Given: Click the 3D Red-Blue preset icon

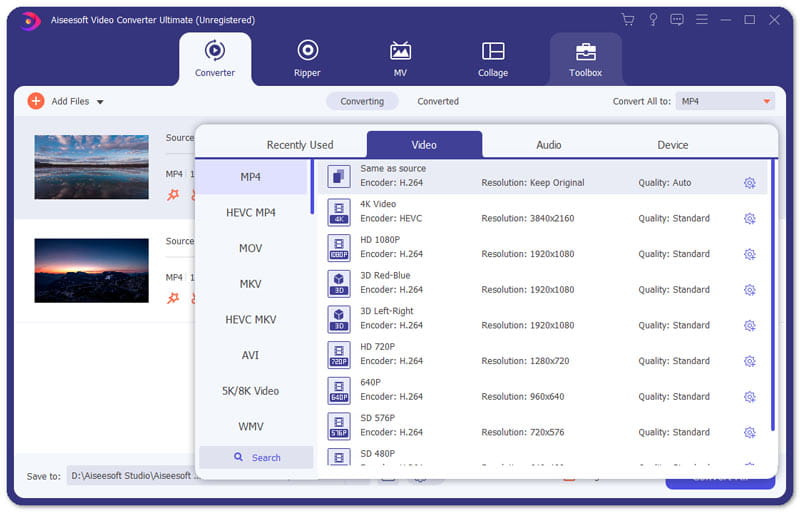Looking at the screenshot, I should pos(339,284).
